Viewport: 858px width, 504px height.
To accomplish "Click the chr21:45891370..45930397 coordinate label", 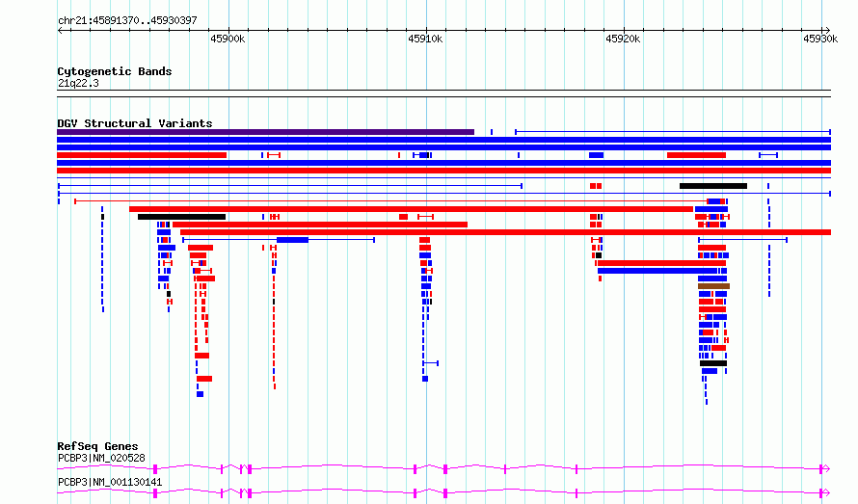I will point(127,20).
